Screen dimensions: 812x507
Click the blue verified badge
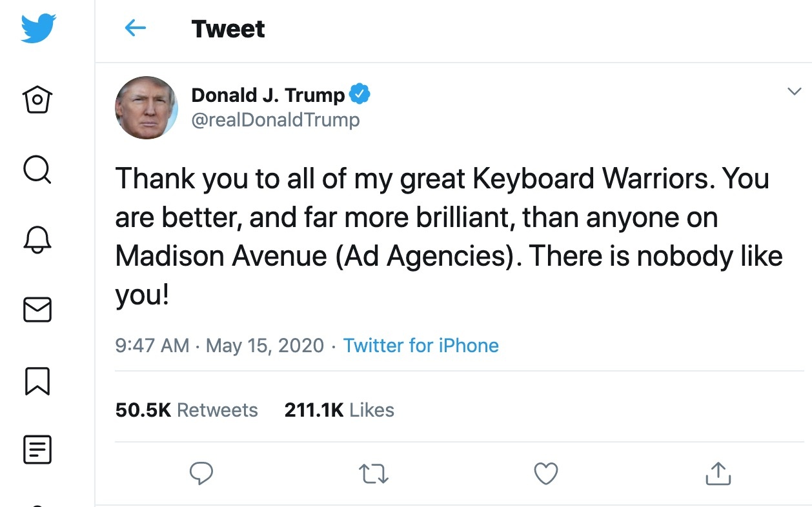click(x=360, y=95)
